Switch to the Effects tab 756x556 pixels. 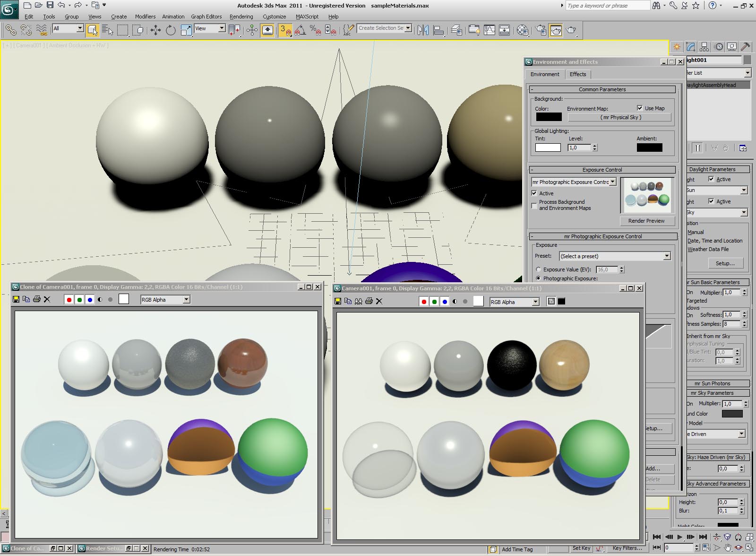pyautogui.click(x=577, y=74)
